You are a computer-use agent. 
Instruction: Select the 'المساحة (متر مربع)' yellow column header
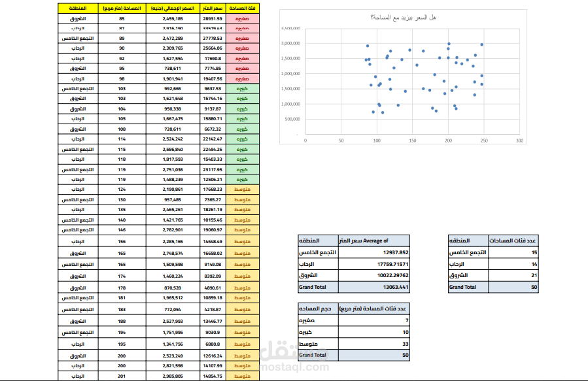point(122,8)
